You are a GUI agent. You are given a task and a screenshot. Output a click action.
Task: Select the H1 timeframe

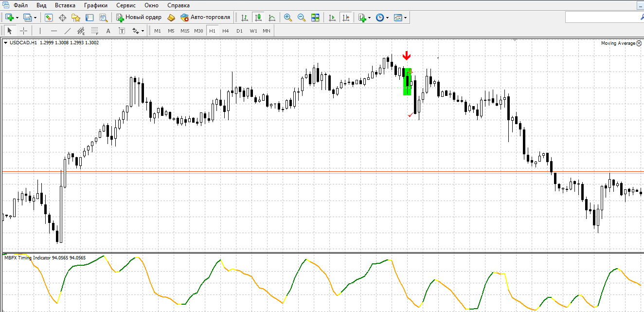click(x=212, y=31)
